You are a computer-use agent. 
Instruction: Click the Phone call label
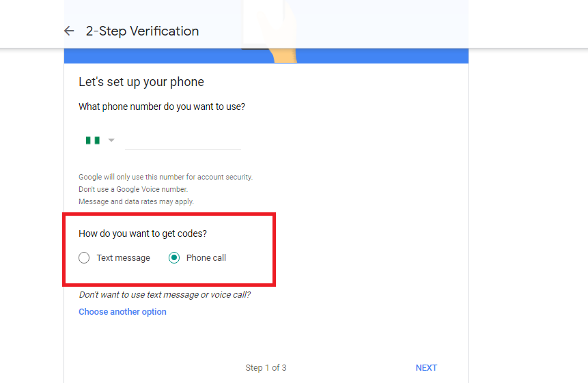click(206, 258)
